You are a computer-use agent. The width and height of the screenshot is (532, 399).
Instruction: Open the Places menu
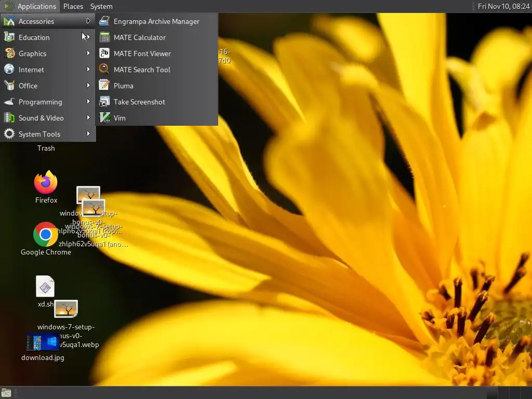tap(73, 6)
